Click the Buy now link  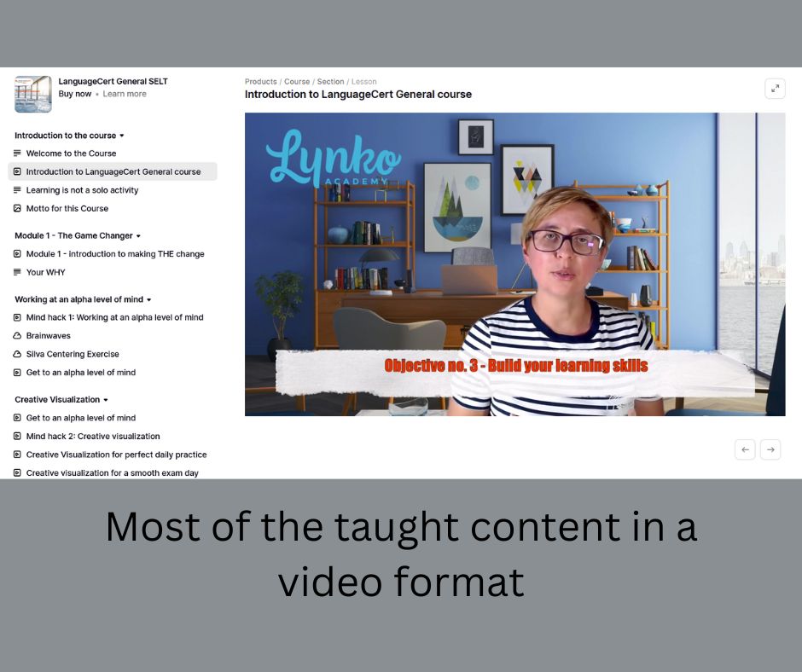tap(75, 94)
